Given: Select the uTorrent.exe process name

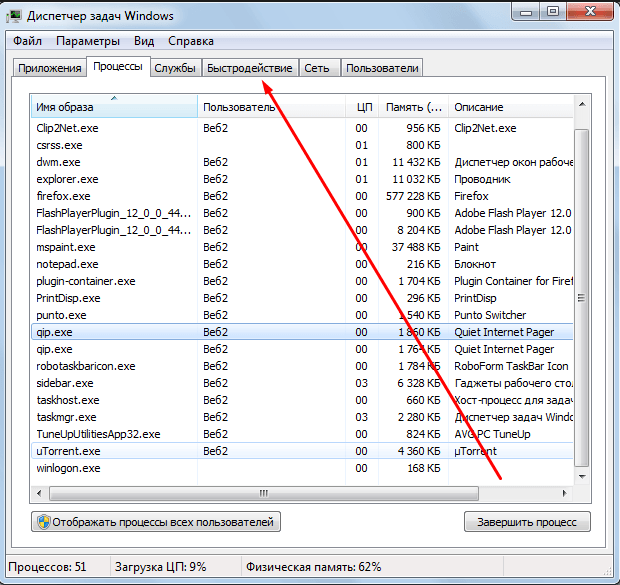Looking at the screenshot, I should pos(68,451).
